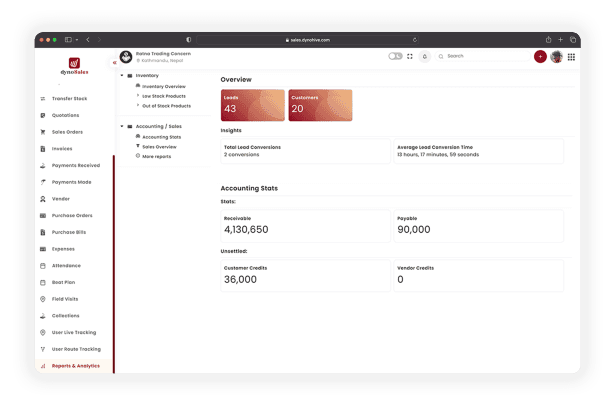Click the Expenses icon
This screenshot has height=406, width=613.
pyautogui.click(x=43, y=249)
